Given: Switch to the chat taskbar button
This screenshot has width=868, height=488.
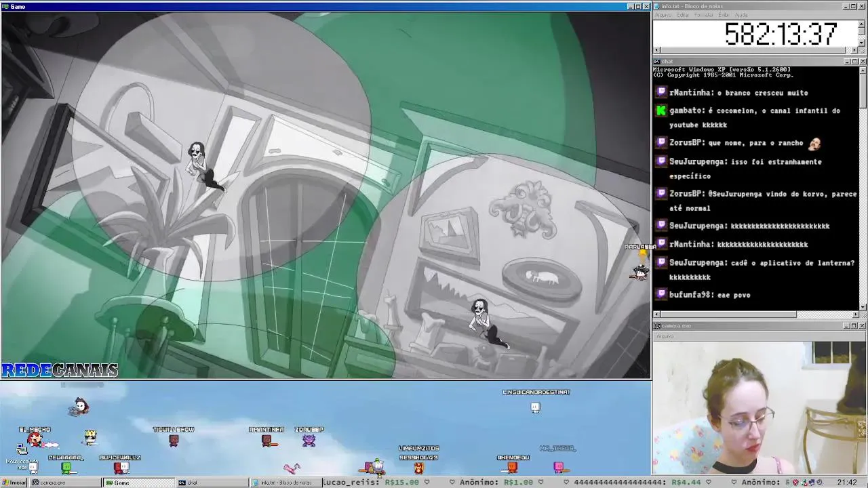Looking at the screenshot, I should pyautogui.click(x=212, y=483).
